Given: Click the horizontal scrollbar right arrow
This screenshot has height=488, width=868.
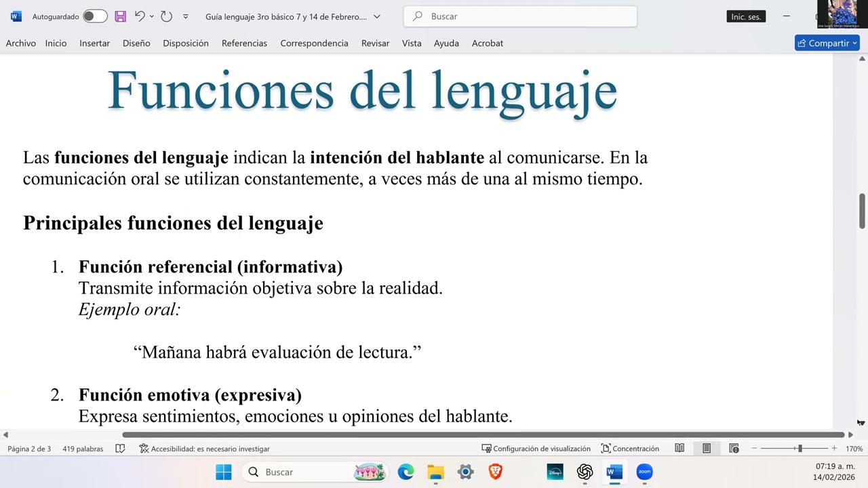Looking at the screenshot, I should [850, 434].
